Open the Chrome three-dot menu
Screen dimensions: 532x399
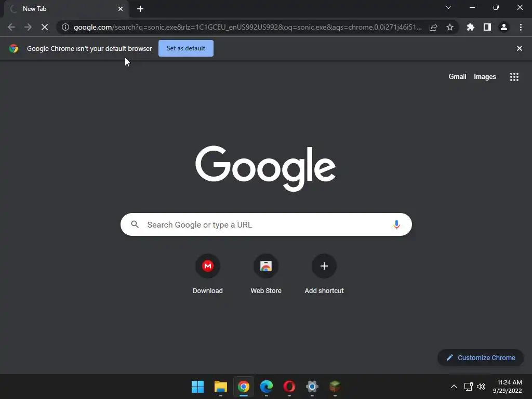tap(521, 27)
